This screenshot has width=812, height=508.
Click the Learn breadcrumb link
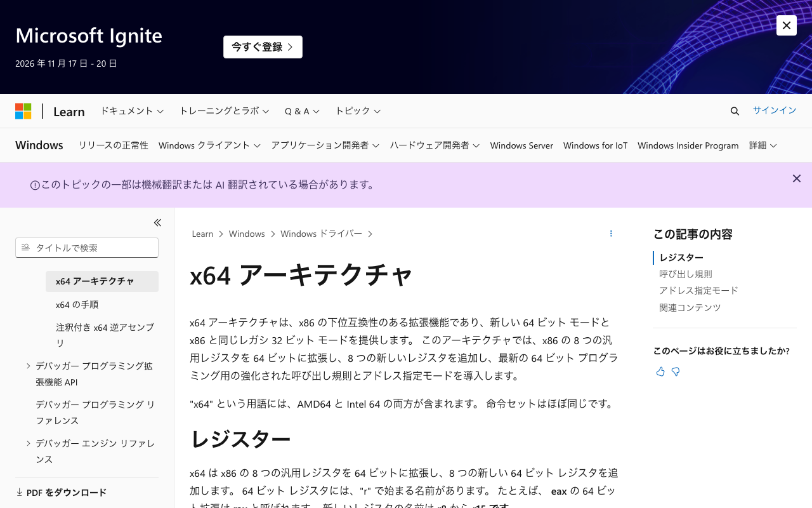[x=202, y=234]
